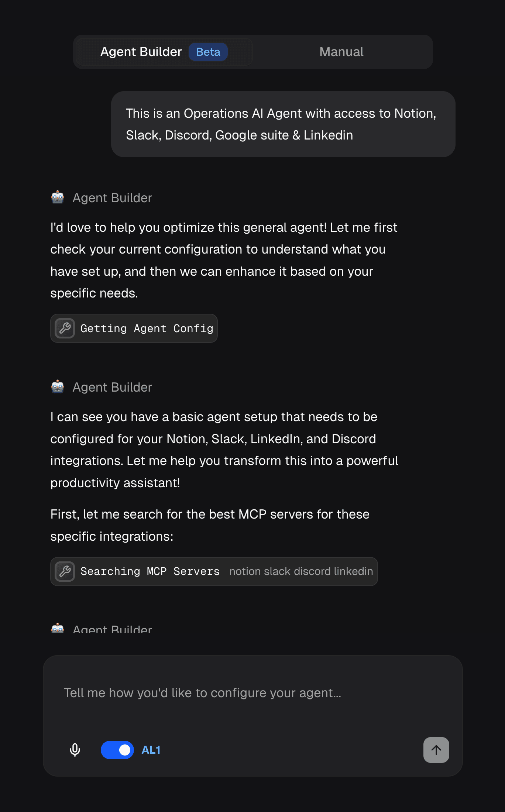Viewport: 505px width, 812px height.
Task: Click the microphone icon for voice input
Action: [x=75, y=750]
